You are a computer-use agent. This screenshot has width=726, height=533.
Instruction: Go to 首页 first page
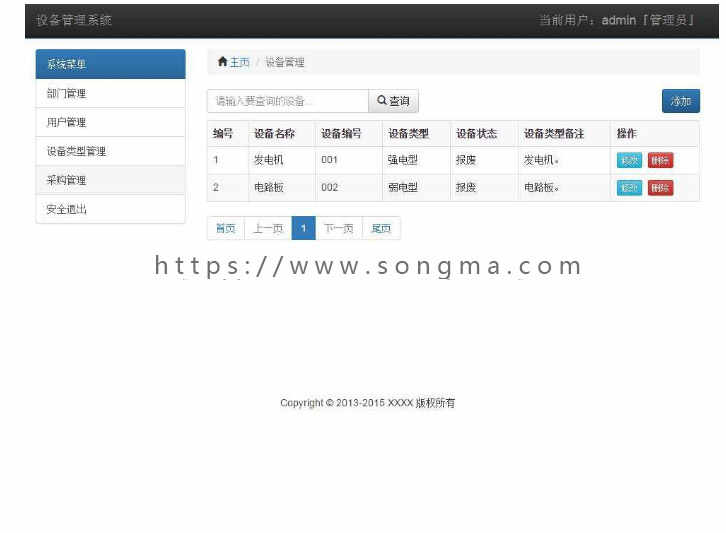tap(226, 228)
